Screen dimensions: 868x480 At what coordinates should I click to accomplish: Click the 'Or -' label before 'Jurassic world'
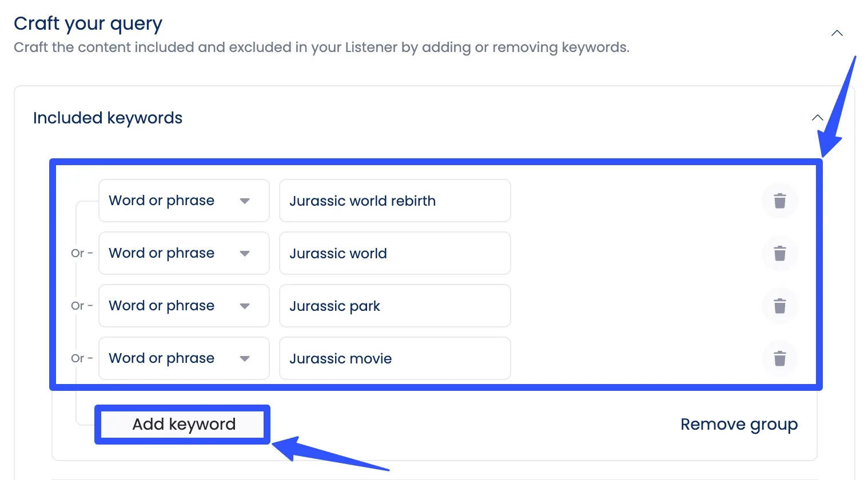coord(81,253)
